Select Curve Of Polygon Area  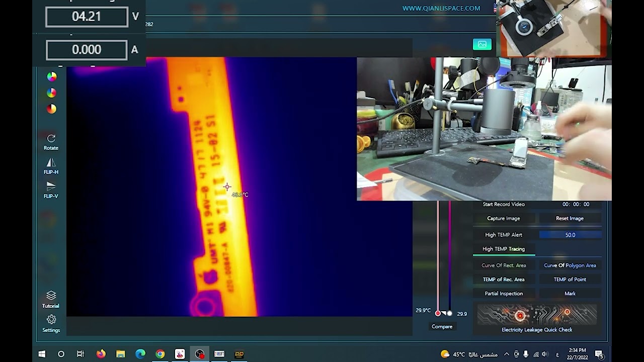coord(570,265)
